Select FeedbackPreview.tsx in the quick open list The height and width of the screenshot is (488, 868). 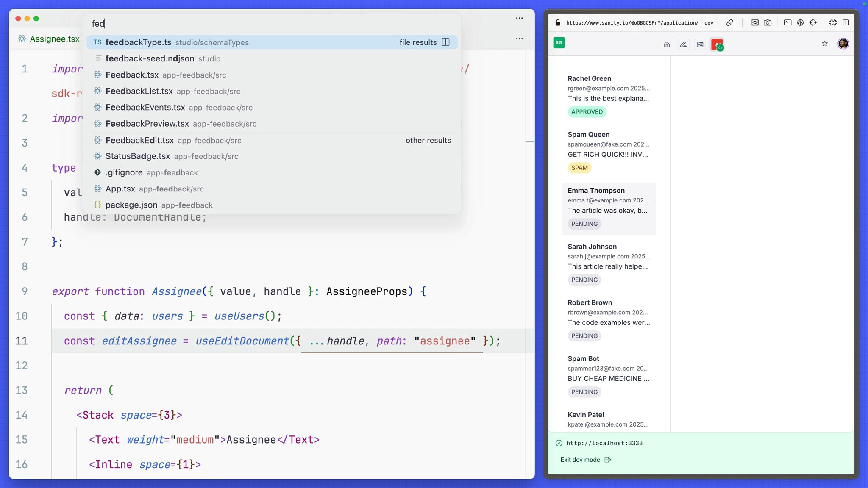[x=272, y=124]
